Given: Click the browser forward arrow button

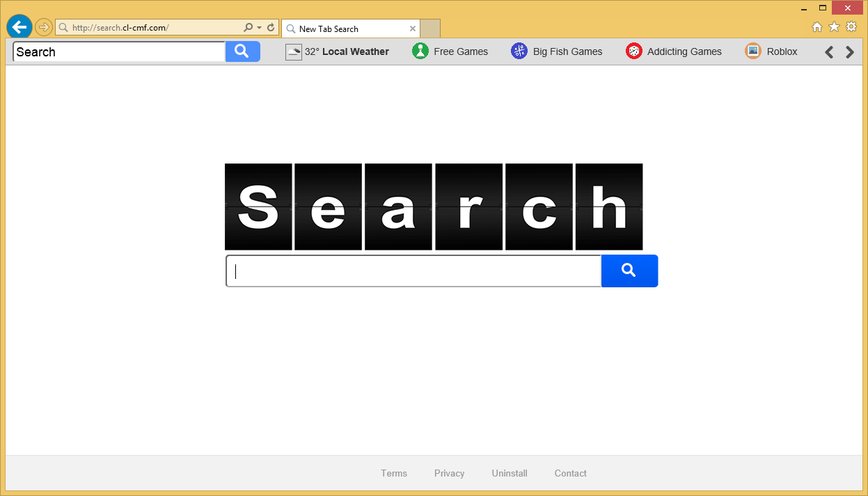Looking at the screenshot, I should pos(44,27).
